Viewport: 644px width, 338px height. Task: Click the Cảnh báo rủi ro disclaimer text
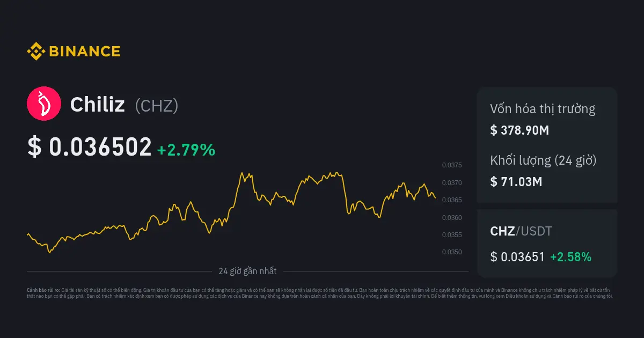pyautogui.click(x=320, y=292)
